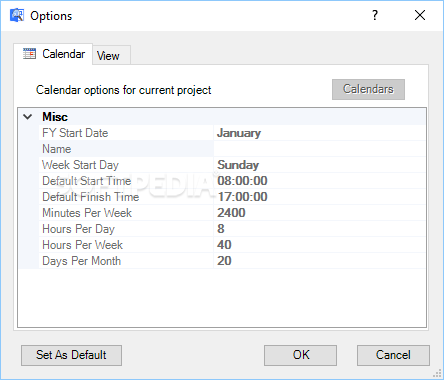This screenshot has width=444, height=380.
Task: Click the Set As Default button
Action: (71, 355)
